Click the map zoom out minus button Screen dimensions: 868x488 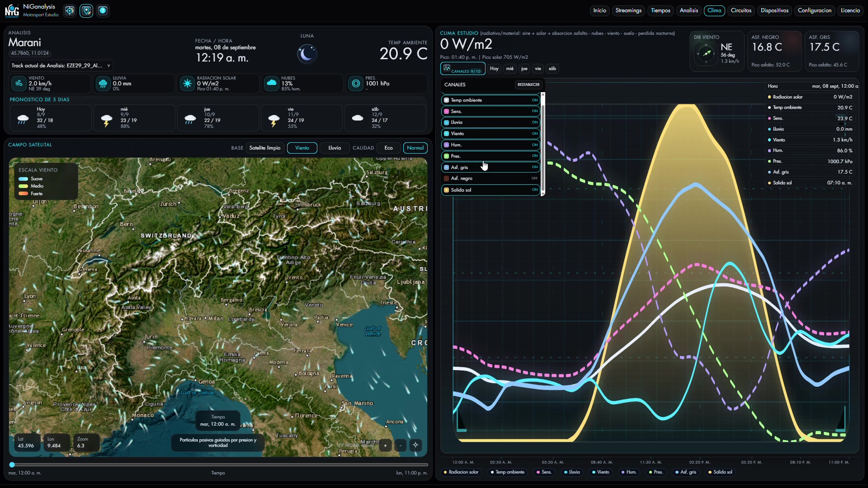(x=401, y=445)
